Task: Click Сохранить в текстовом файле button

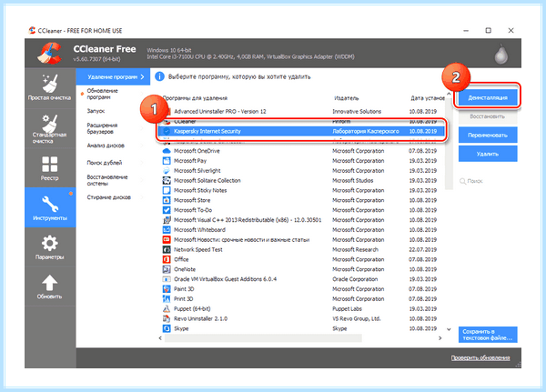Action: point(488,335)
